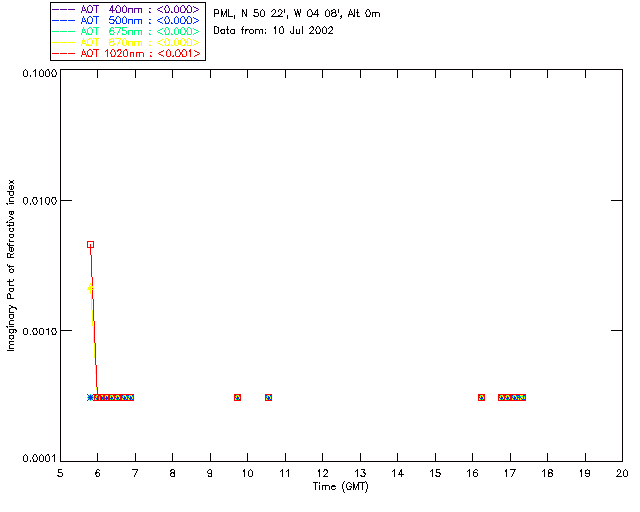This screenshot has width=640, height=512.
Task: Click the 0.0001 y-axis tick label
Action: pos(40,459)
